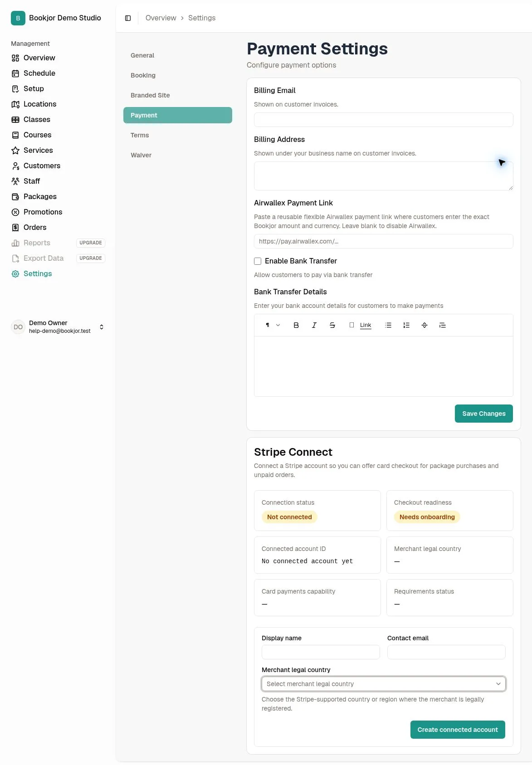Click the Airwallex Payment Link field
Viewport: 532px width, 765px height.
point(384,241)
